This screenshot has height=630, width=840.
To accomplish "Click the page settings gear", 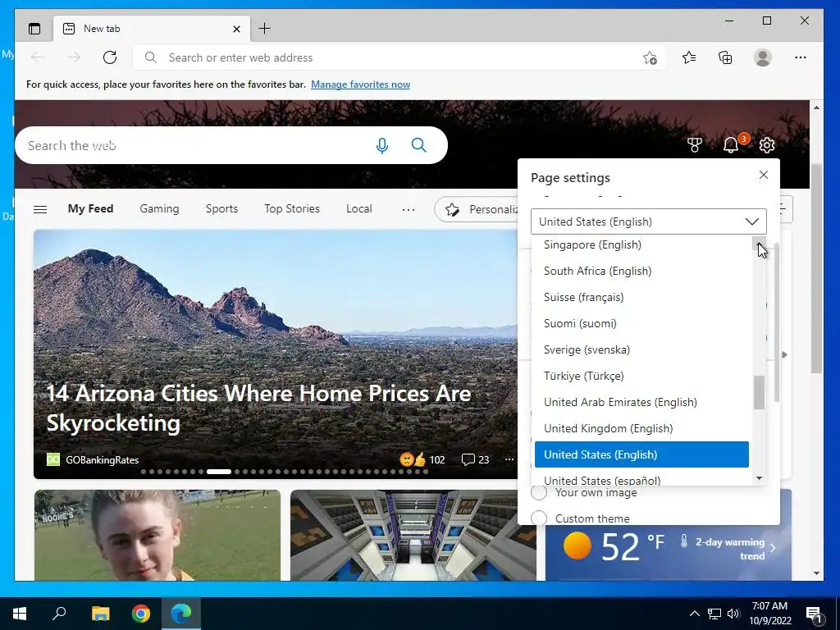I will pyautogui.click(x=767, y=144).
